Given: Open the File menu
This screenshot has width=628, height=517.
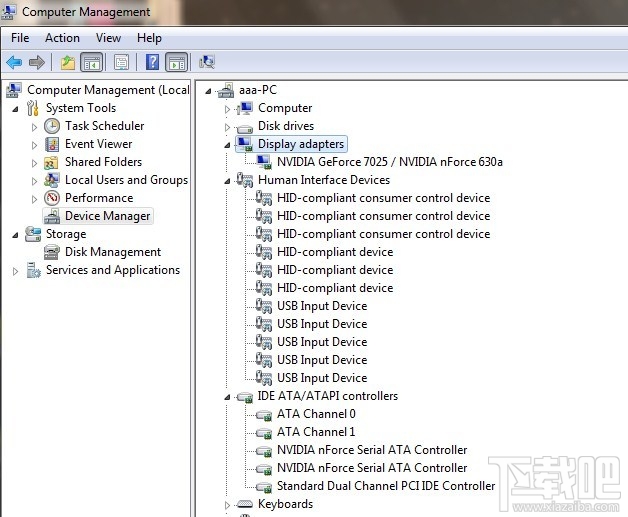Looking at the screenshot, I should tap(20, 38).
